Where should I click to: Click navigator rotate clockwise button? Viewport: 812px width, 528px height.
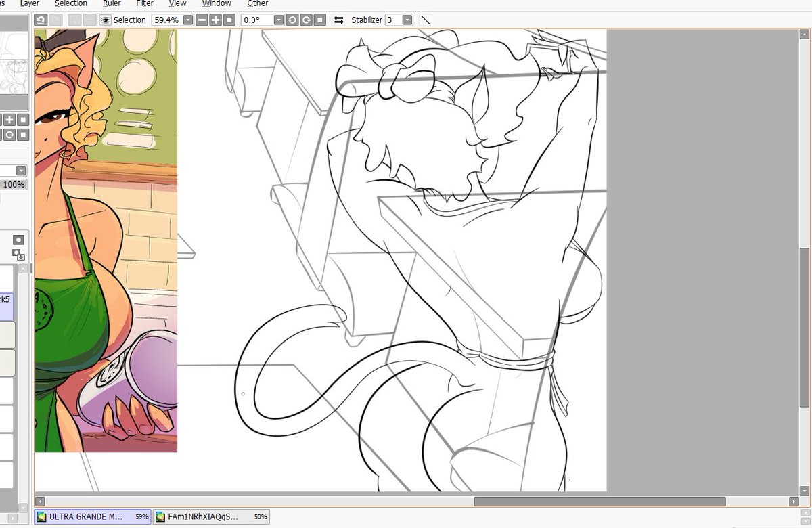click(x=9, y=135)
